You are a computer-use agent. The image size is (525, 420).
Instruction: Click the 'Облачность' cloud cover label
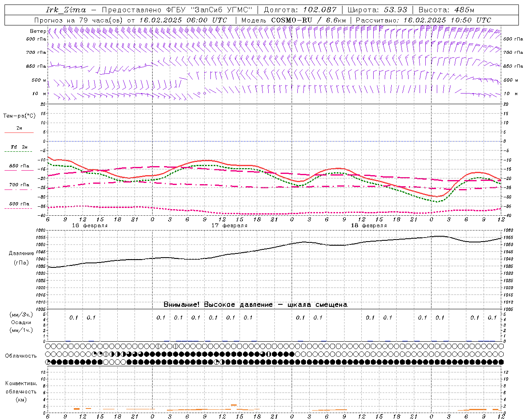click(21, 356)
